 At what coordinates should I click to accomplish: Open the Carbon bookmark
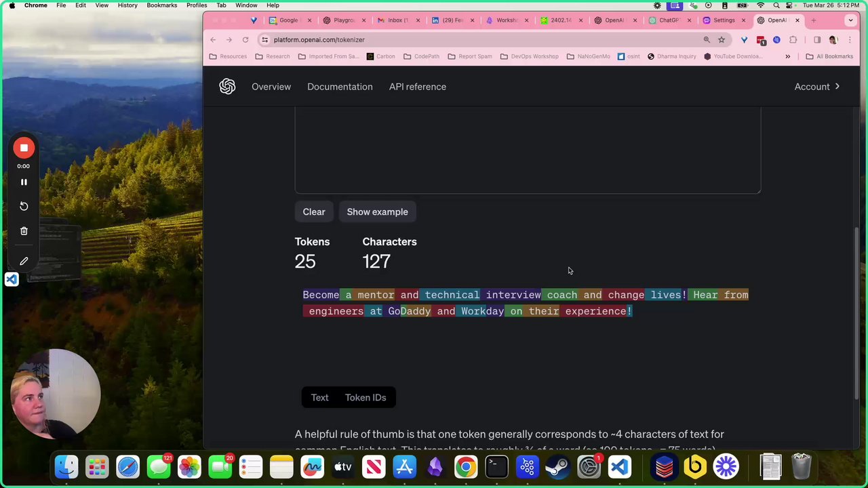[380, 56]
